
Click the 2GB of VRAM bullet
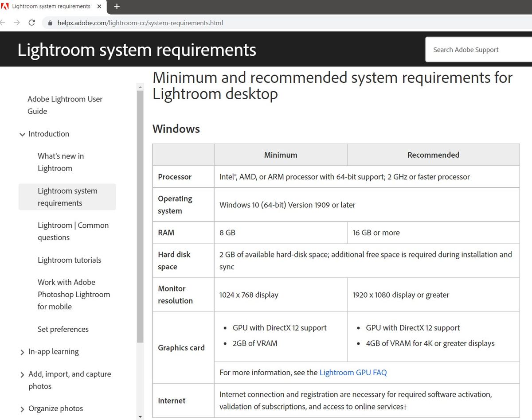pyautogui.click(x=255, y=343)
